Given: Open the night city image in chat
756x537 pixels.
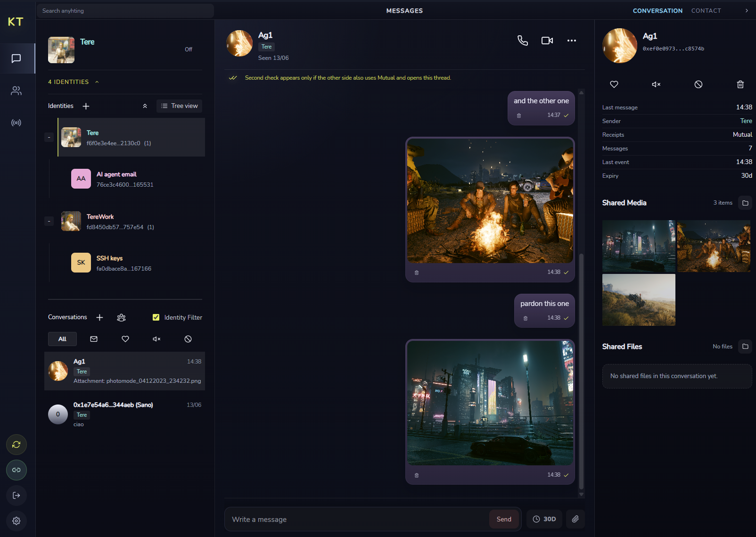Looking at the screenshot, I should point(490,403).
